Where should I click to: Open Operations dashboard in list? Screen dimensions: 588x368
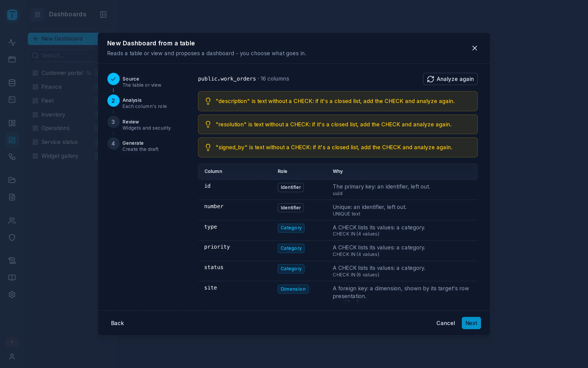[x=55, y=128]
